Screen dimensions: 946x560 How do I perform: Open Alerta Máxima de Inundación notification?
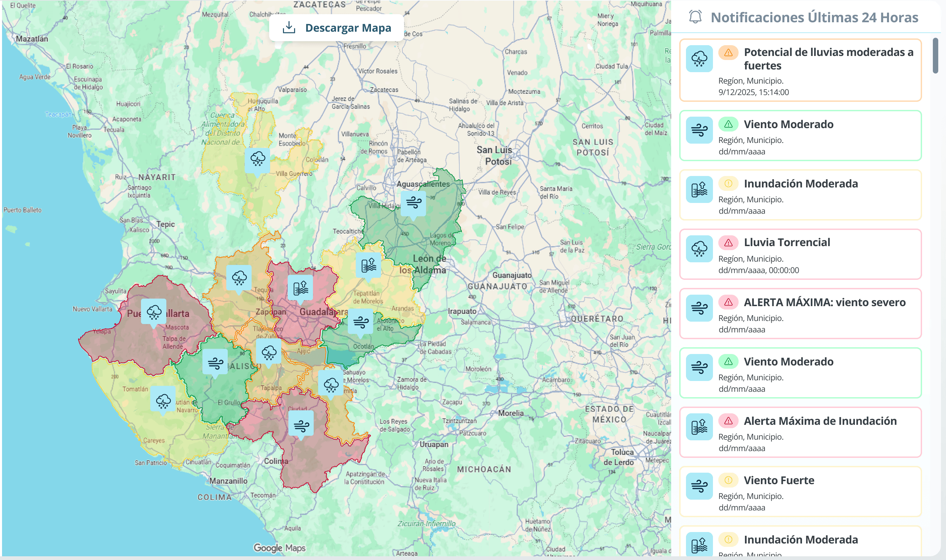[x=800, y=433]
